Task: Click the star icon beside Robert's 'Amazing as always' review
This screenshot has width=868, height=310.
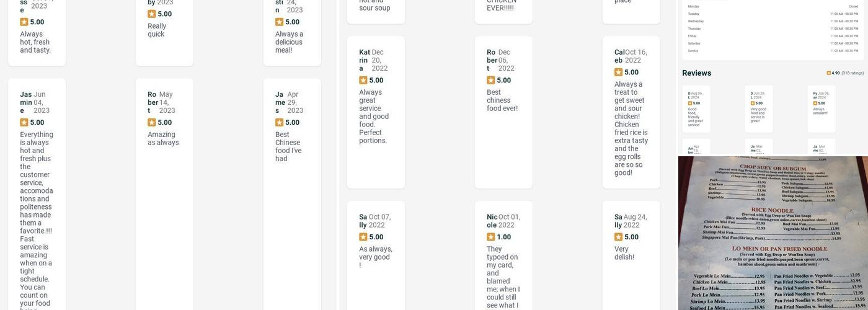Action: 152,123
